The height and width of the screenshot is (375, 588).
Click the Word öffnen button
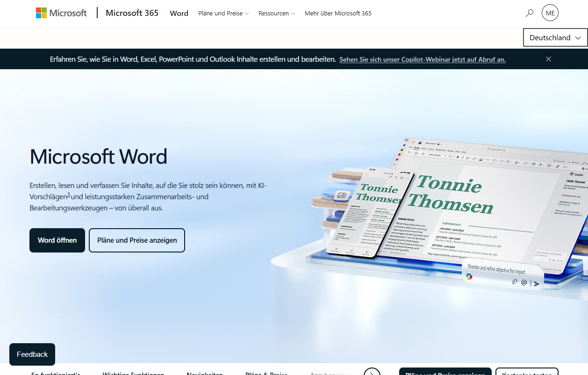tap(57, 240)
